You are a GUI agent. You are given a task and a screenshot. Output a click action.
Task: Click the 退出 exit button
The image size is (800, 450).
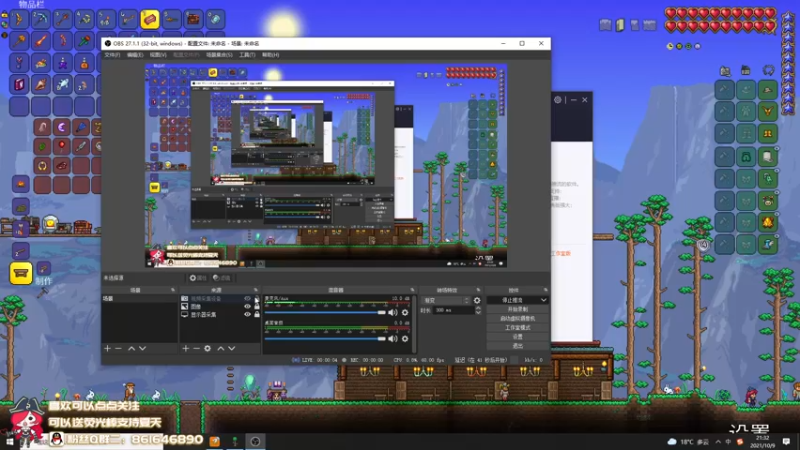click(x=518, y=346)
